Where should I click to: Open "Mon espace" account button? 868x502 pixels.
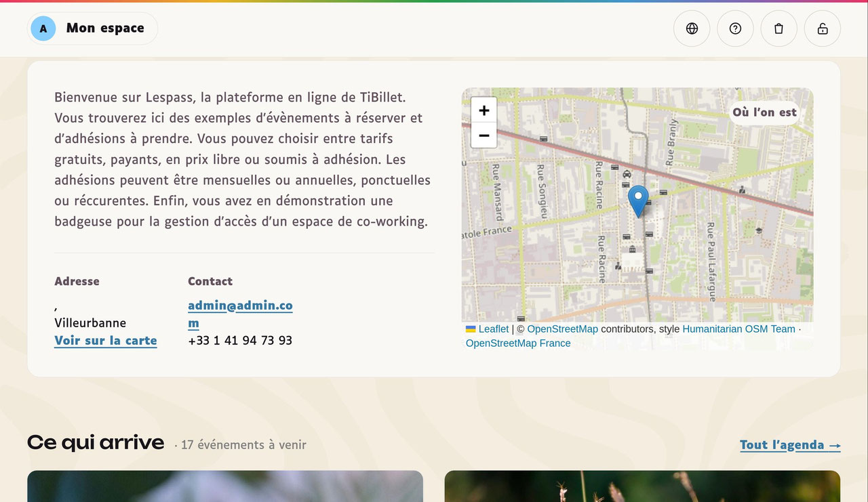(92, 28)
